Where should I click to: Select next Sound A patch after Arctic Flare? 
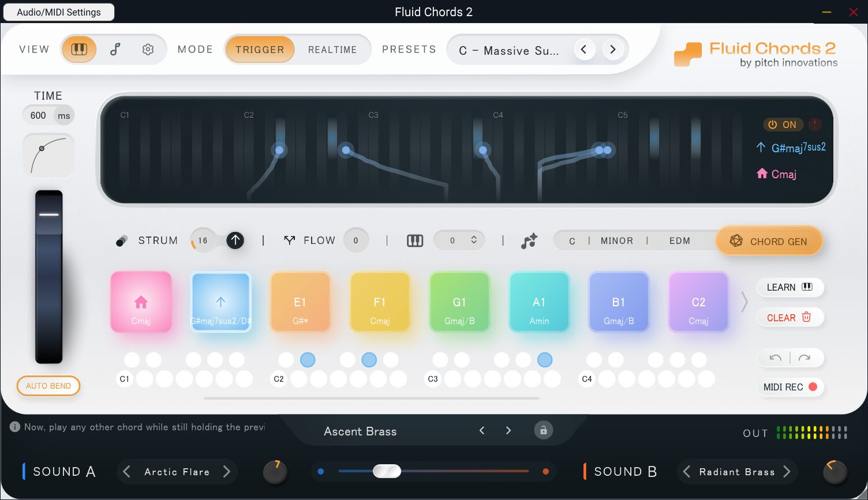coord(227,472)
